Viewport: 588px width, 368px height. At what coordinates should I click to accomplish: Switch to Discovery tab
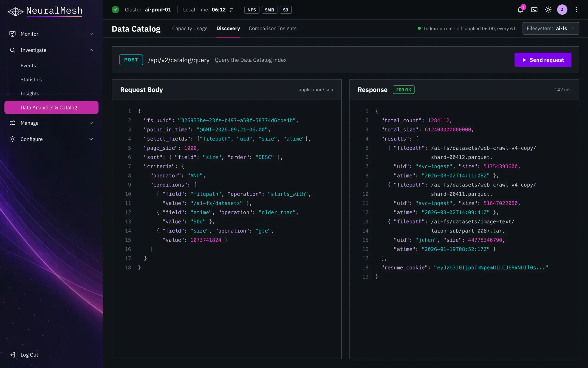point(228,29)
